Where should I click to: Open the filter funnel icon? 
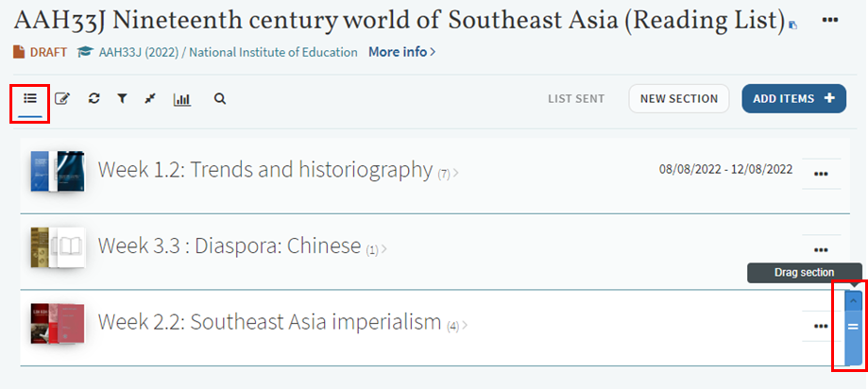(122, 98)
